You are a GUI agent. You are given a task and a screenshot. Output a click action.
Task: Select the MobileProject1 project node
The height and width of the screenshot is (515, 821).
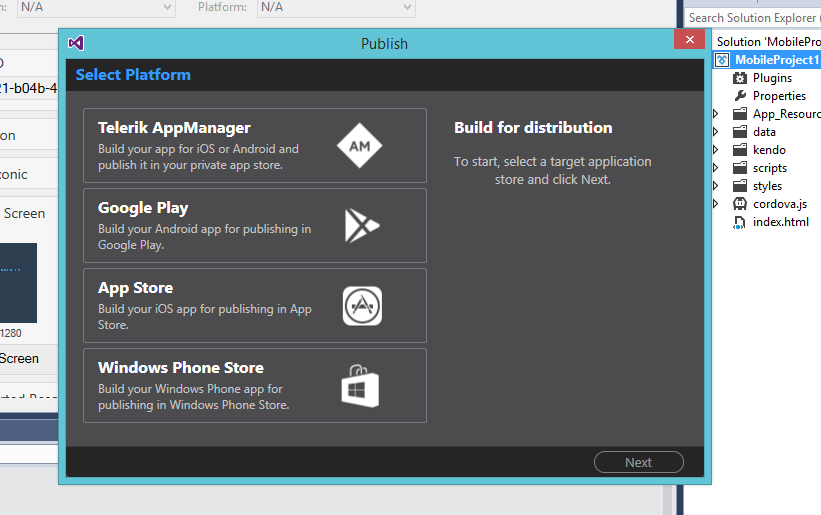point(776,60)
